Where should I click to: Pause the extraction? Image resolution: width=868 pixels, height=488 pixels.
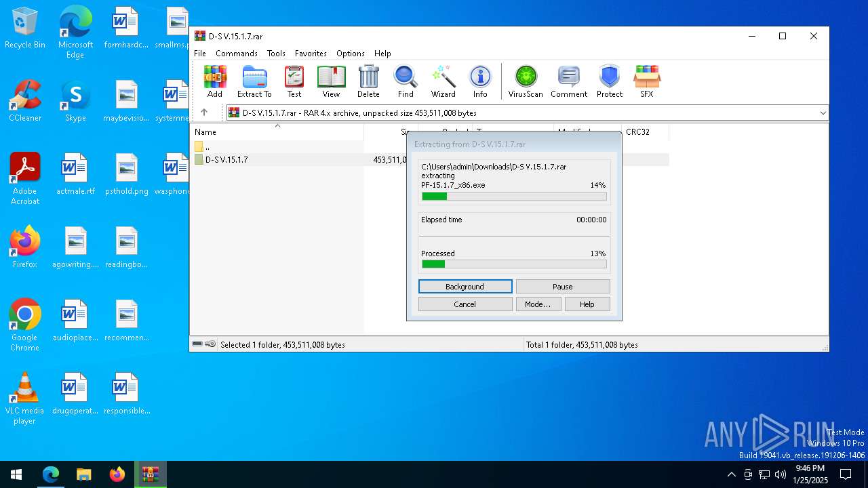tap(563, 287)
